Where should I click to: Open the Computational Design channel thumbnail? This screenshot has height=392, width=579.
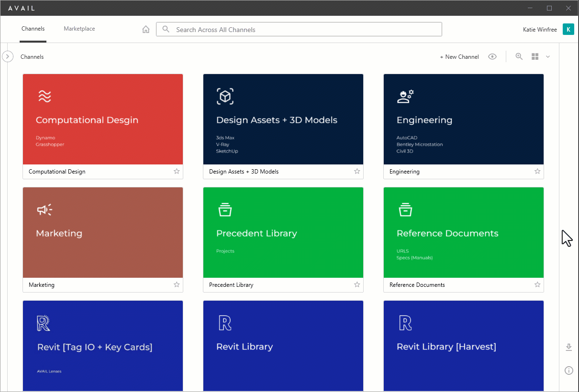point(103,119)
